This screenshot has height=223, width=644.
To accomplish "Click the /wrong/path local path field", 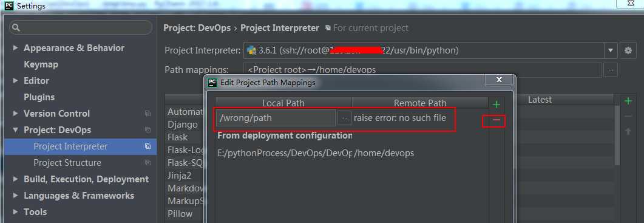I will click(276, 118).
